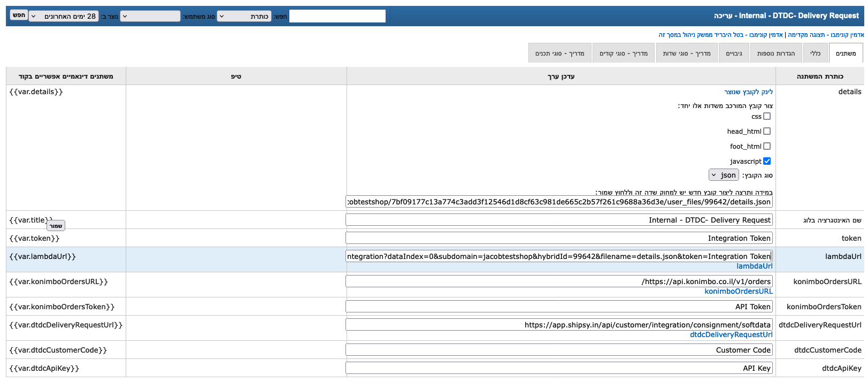Open the blue dtdcDeliveryRequestUrl link

(x=731, y=334)
